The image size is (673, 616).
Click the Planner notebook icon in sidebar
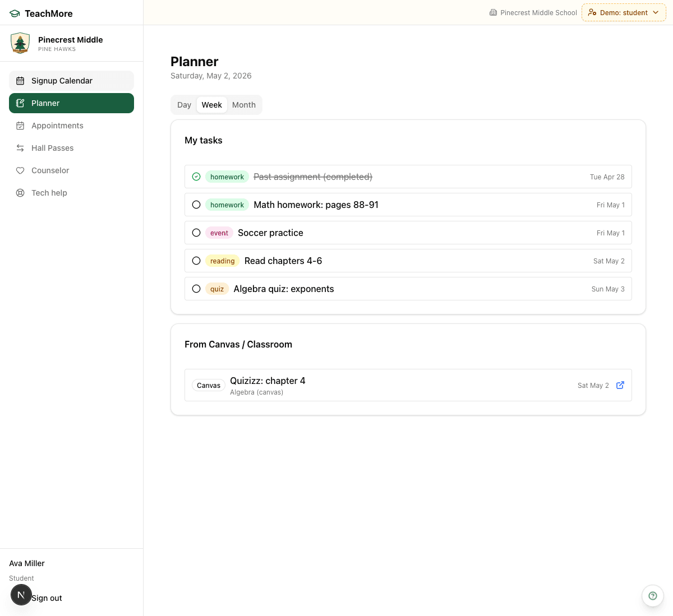pyautogui.click(x=20, y=103)
